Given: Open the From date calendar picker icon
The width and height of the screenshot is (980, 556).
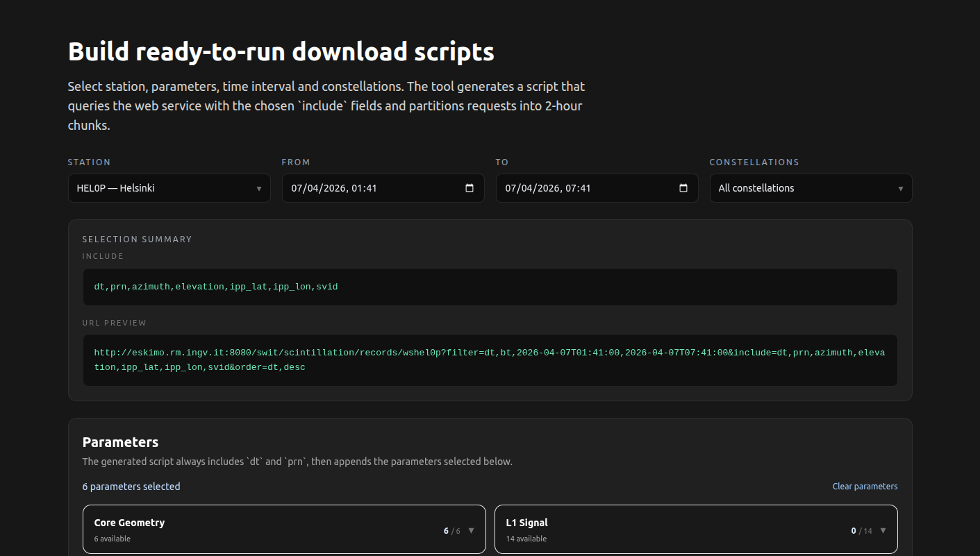Looking at the screenshot, I should pos(470,188).
